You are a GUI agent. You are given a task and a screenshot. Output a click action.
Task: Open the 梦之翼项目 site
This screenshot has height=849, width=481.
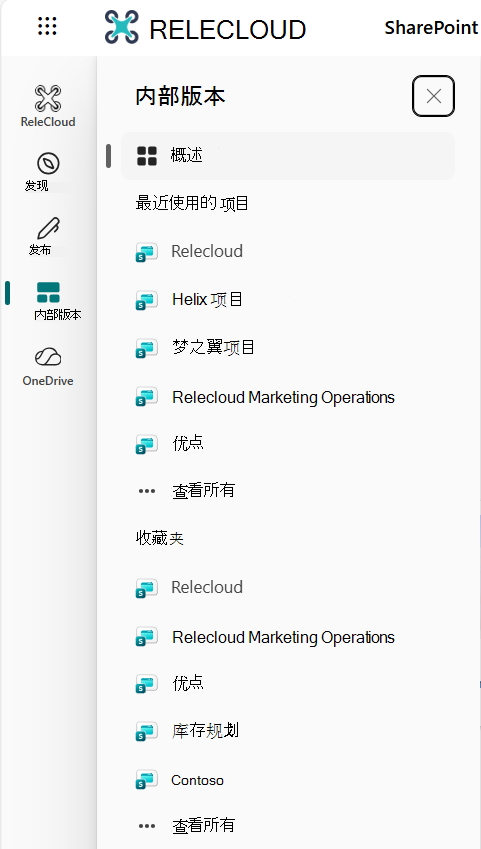pos(213,347)
